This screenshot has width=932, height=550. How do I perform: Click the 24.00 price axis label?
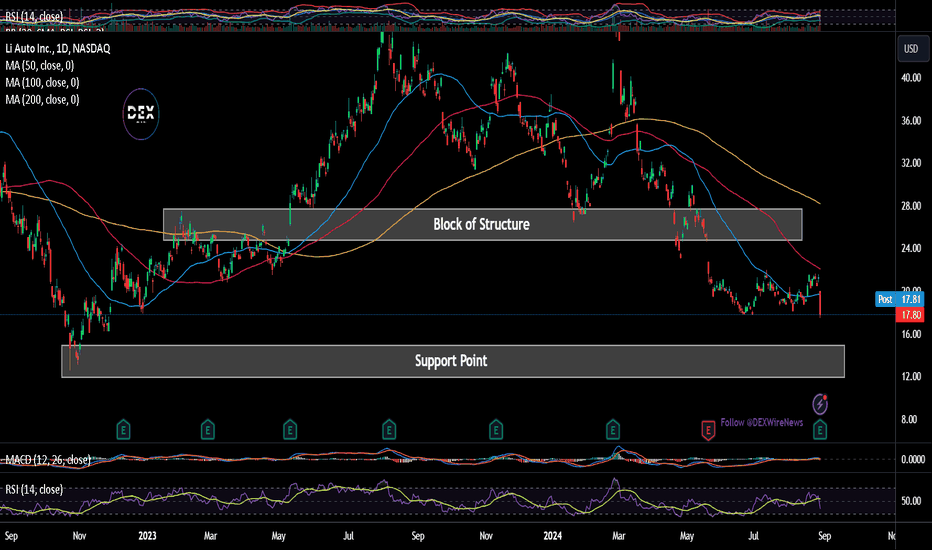(x=911, y=249)
